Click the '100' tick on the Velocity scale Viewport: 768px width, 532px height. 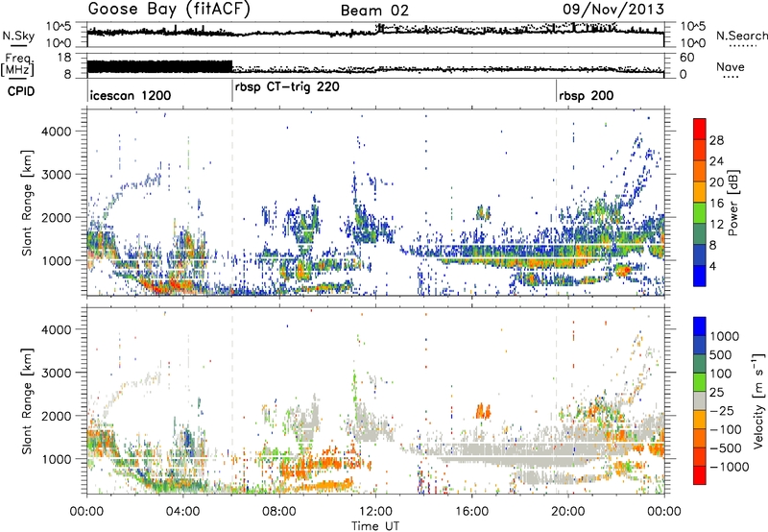pos(721,374)
